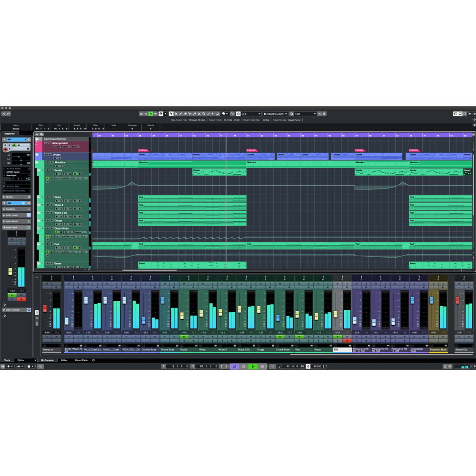Click the Add Track plus icon
Viewport: 476px width, 476px height.
click(37, 134)
